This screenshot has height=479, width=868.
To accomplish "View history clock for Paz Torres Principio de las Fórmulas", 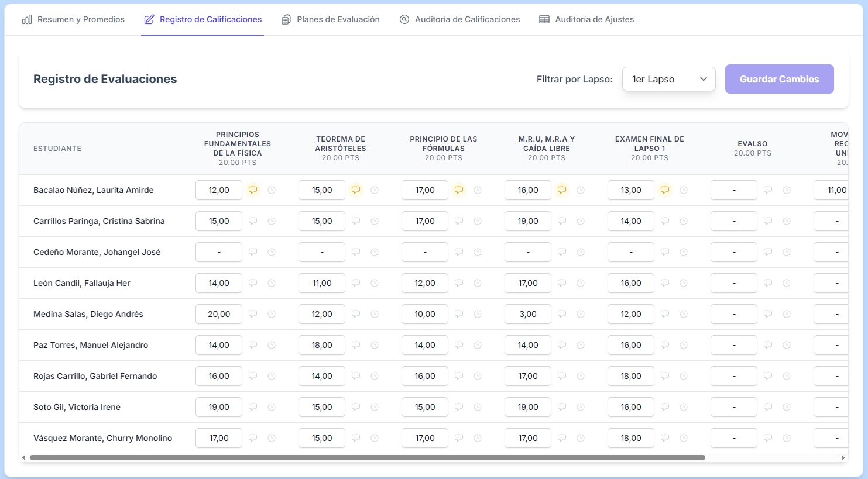I will [x=478, y=345].
